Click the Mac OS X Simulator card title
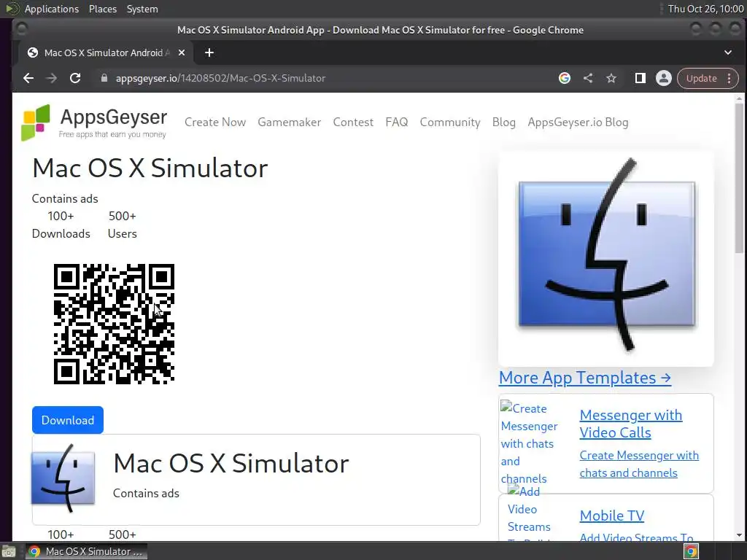 [x=231, y=463]
